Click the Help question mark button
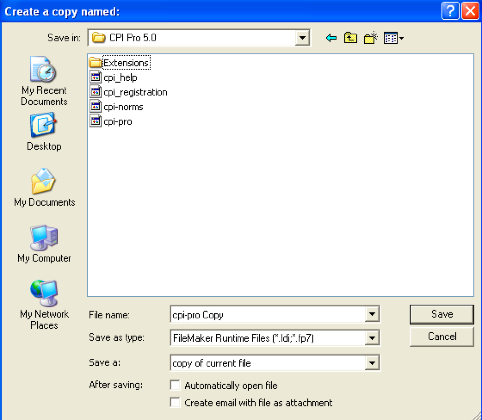This screenshot has width=482, height=420. click(x=450, y=11)
